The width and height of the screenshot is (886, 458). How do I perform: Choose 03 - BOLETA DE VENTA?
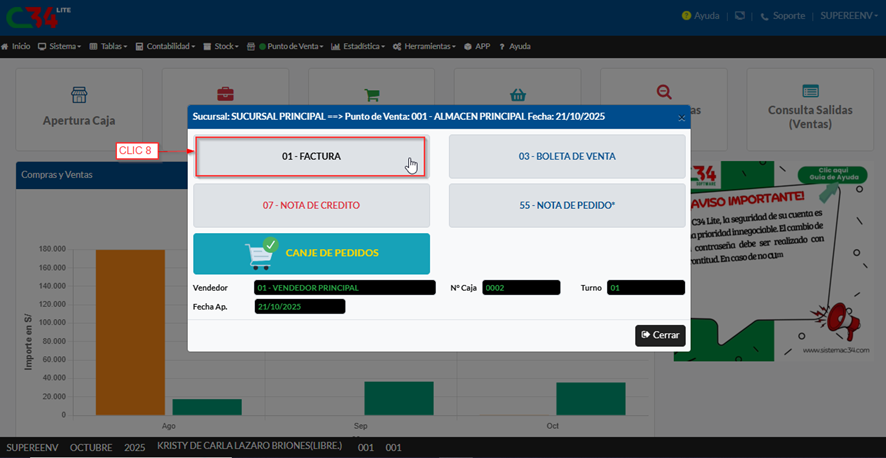566,157
